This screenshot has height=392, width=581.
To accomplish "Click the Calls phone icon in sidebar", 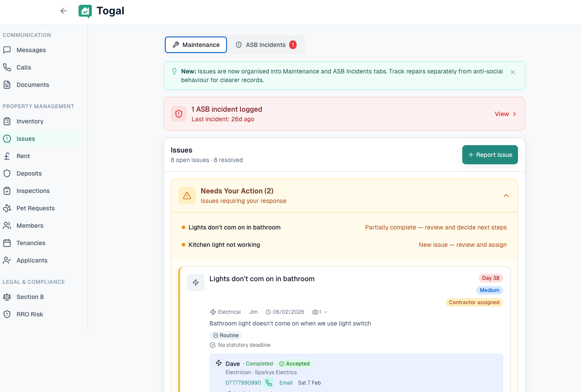I will [7, 67].
